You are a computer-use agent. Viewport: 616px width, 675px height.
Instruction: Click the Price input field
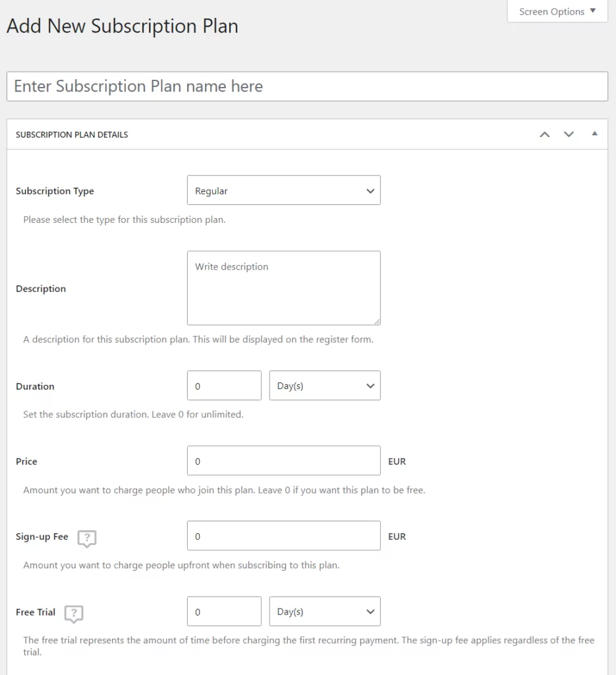click(x=284, y=461)
